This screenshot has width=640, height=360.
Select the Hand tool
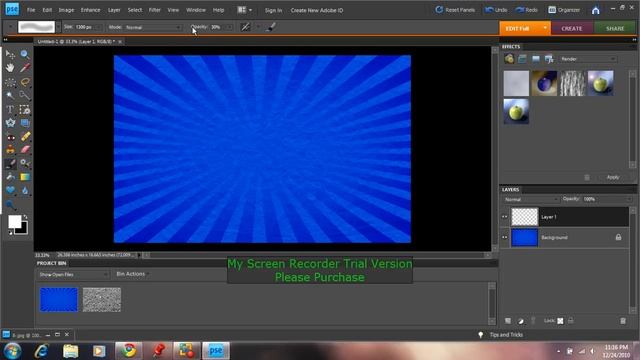[x=10, y=67]
